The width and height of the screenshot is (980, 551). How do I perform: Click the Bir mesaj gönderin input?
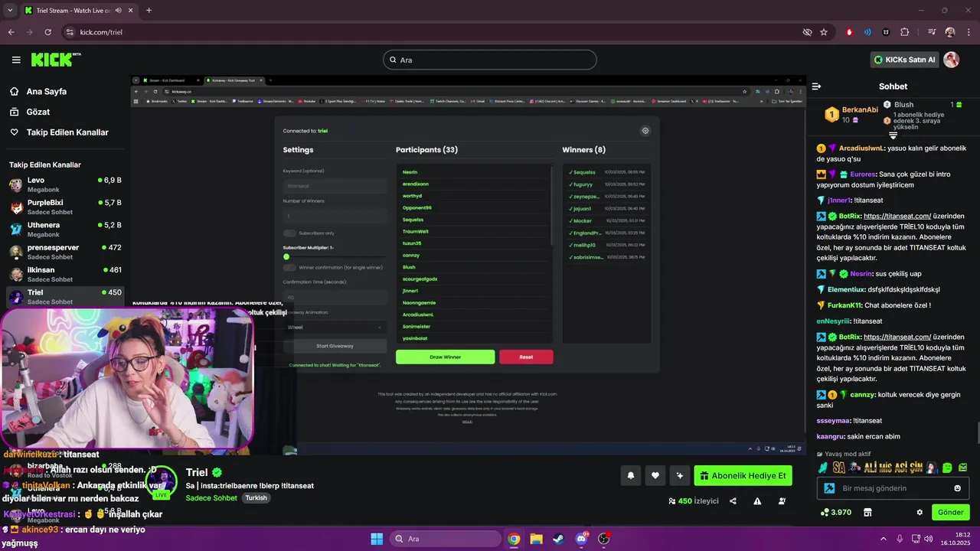[x=893, y=488]
